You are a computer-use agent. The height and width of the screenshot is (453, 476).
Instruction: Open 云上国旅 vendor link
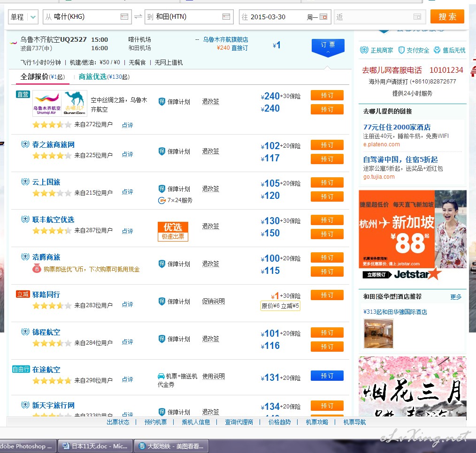click(46, 182)
